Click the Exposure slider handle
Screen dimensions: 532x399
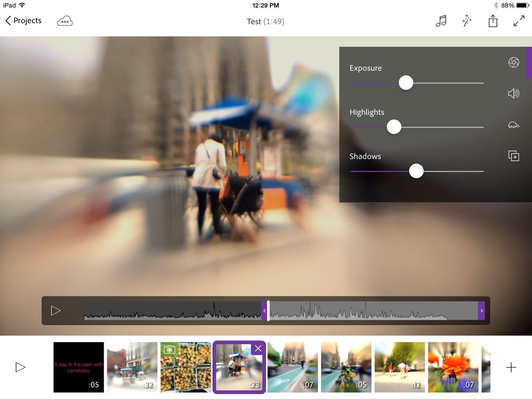coord(406,83)
